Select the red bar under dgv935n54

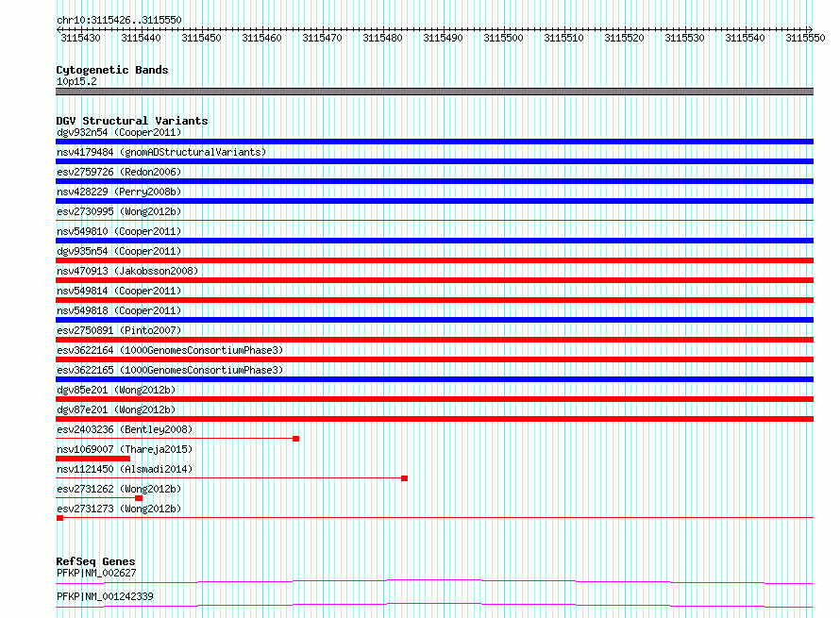pos(434,260)
